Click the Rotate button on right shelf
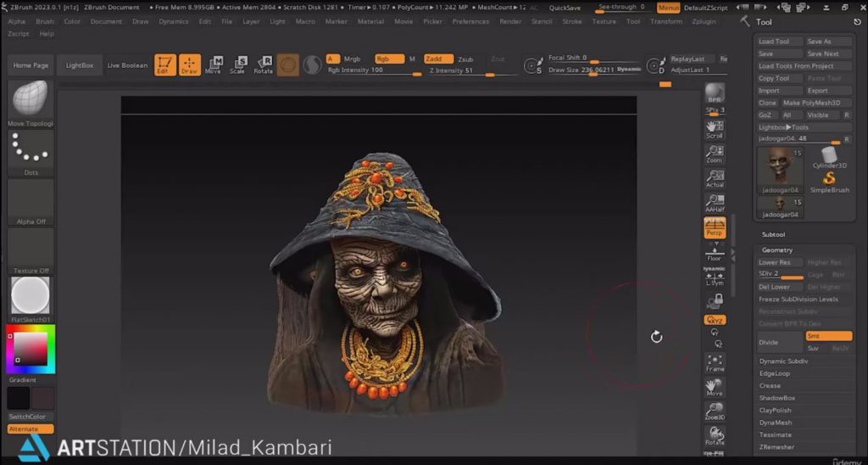The image size is (868, 465). [x=715, y=436]
